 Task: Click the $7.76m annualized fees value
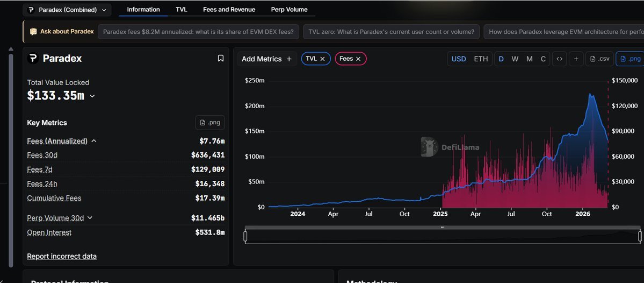click(212, 141)
